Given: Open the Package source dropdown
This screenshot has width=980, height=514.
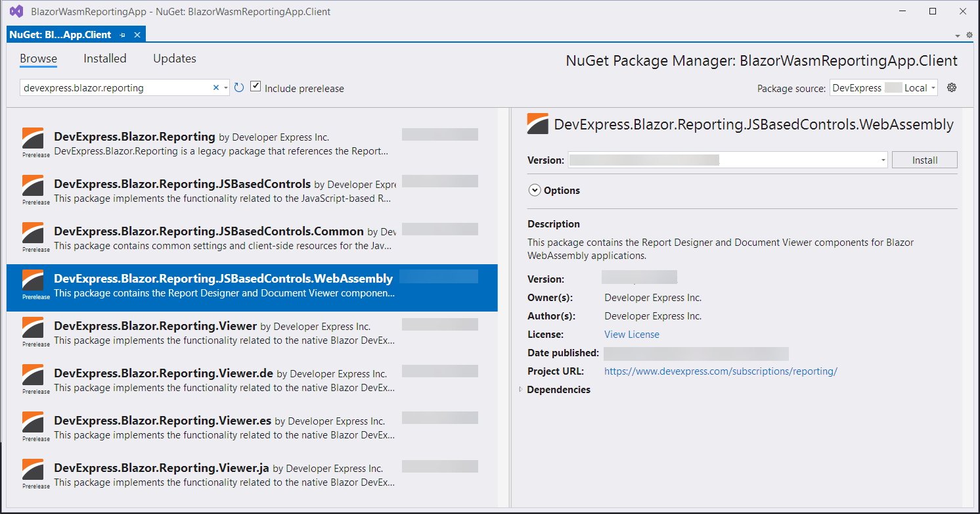Looking at the screenshot, I should (x=884, y=87).
